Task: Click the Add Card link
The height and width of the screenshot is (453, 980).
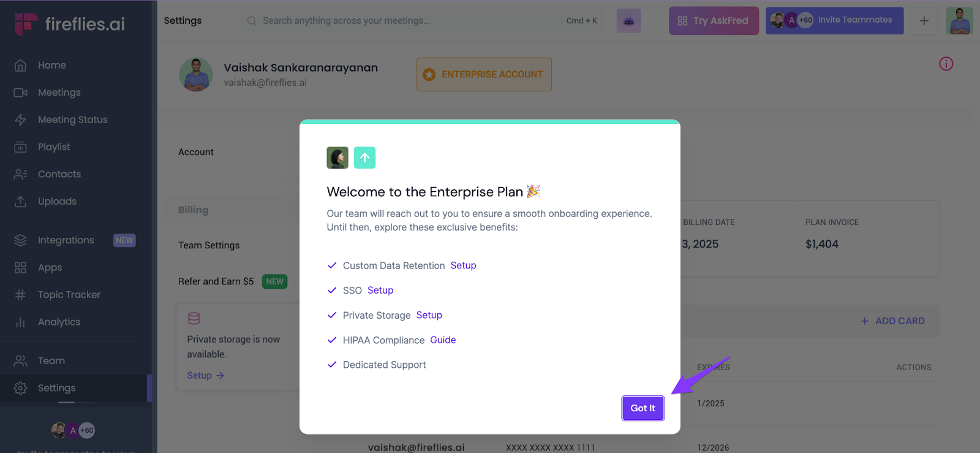Action: tap(892, 321)
